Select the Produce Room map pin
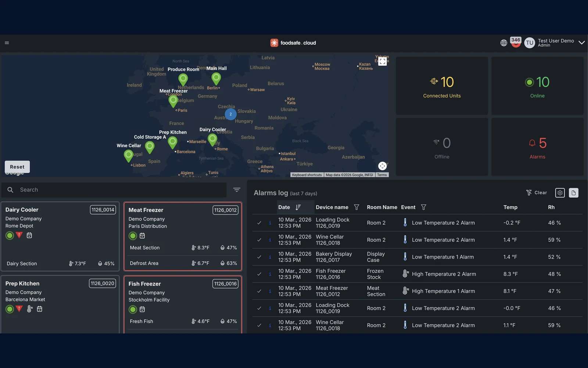The image size is (588, 368). [183, 79]
